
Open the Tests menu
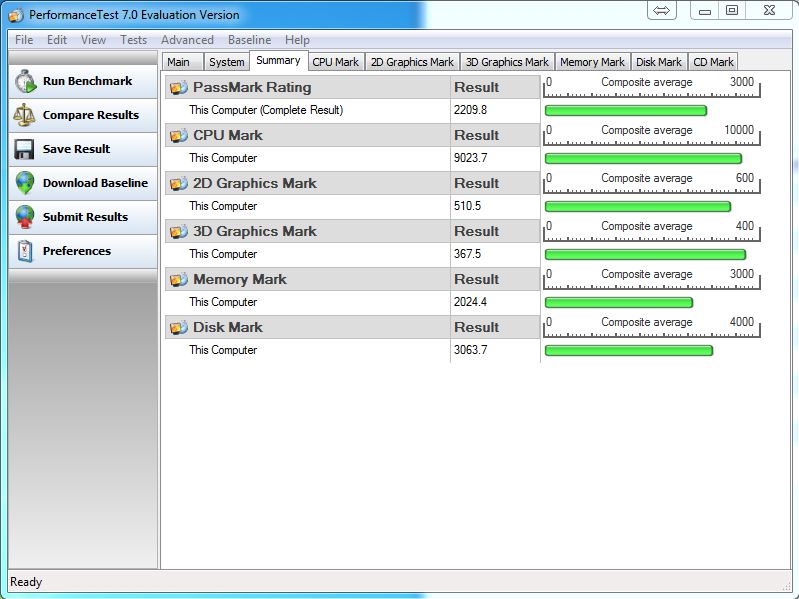pos(133,40)
